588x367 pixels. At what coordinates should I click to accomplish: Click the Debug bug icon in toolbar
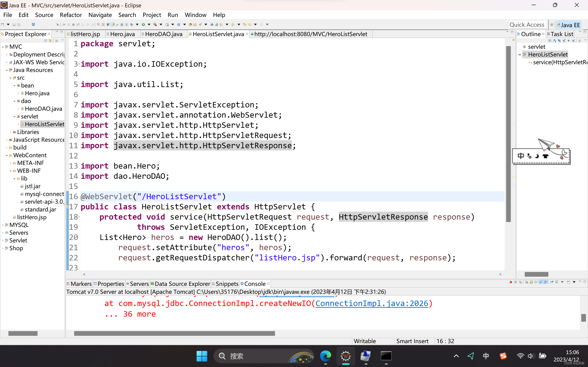pos(132,24)
